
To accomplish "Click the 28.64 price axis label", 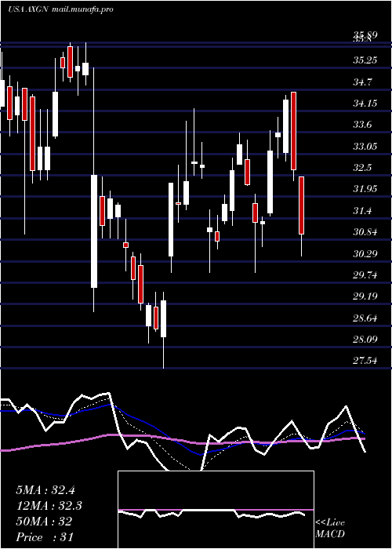I will click(x=365, y=318).
